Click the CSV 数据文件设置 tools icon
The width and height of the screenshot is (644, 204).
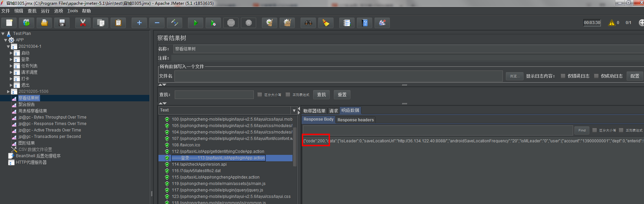click(14, 149)
